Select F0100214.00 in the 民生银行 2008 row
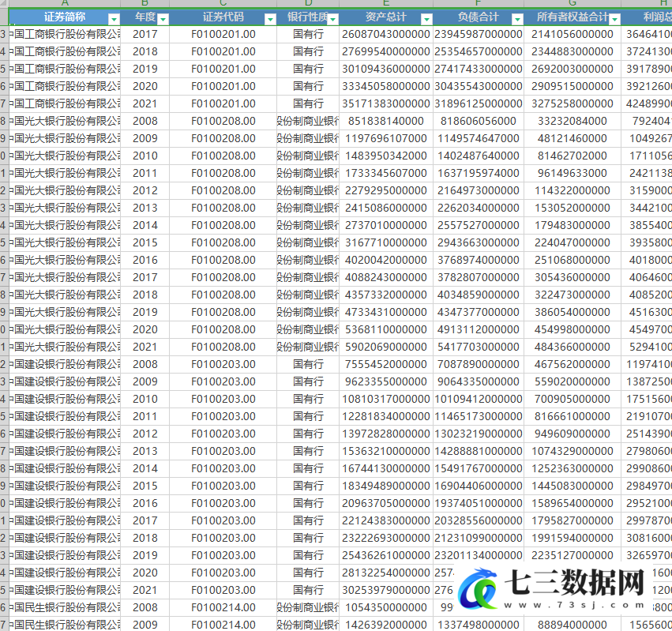This screenshot has height=631, width=672. [223, 607]
